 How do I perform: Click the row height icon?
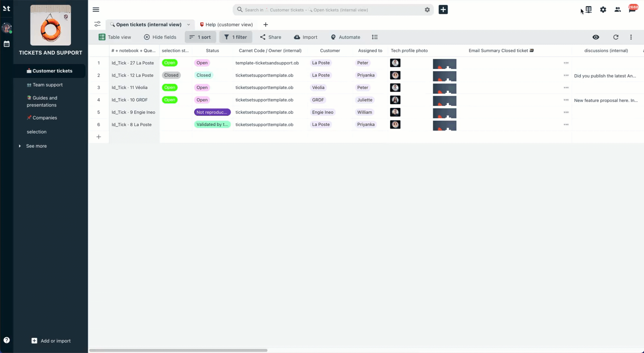tap(375, 37)
